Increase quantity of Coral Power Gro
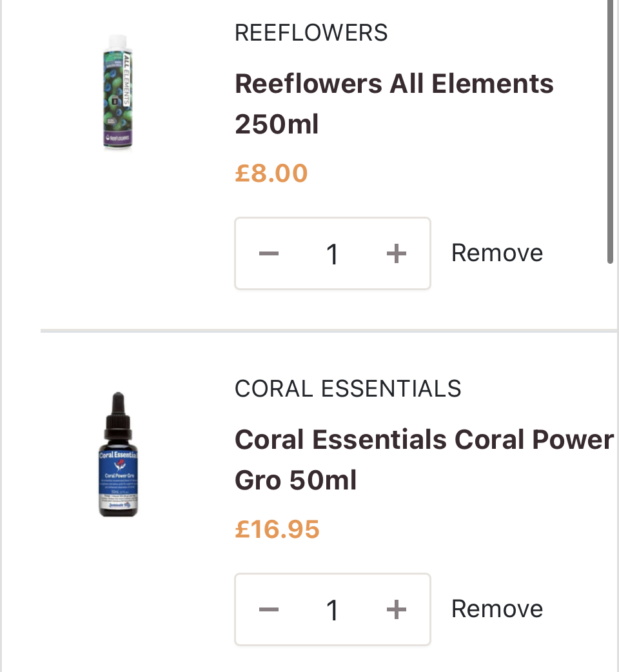Viewport: 619px width, 672px height. 396,609
